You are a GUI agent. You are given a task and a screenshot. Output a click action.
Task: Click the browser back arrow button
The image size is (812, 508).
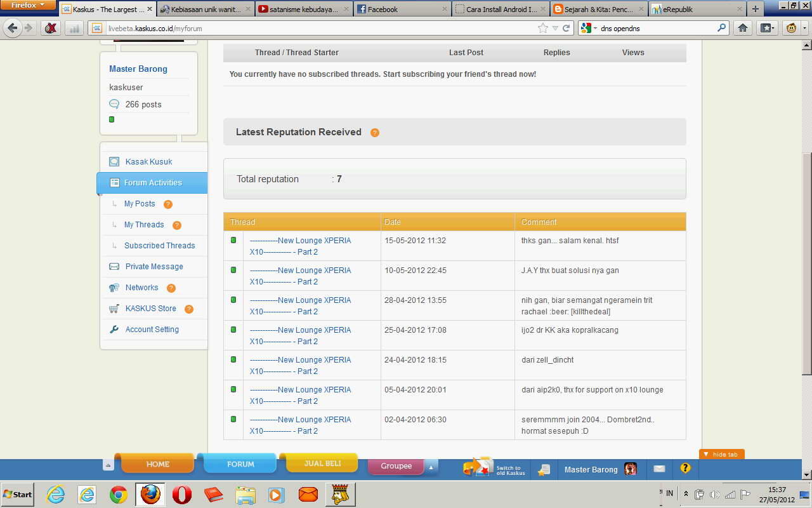click(x=13, y=28)
